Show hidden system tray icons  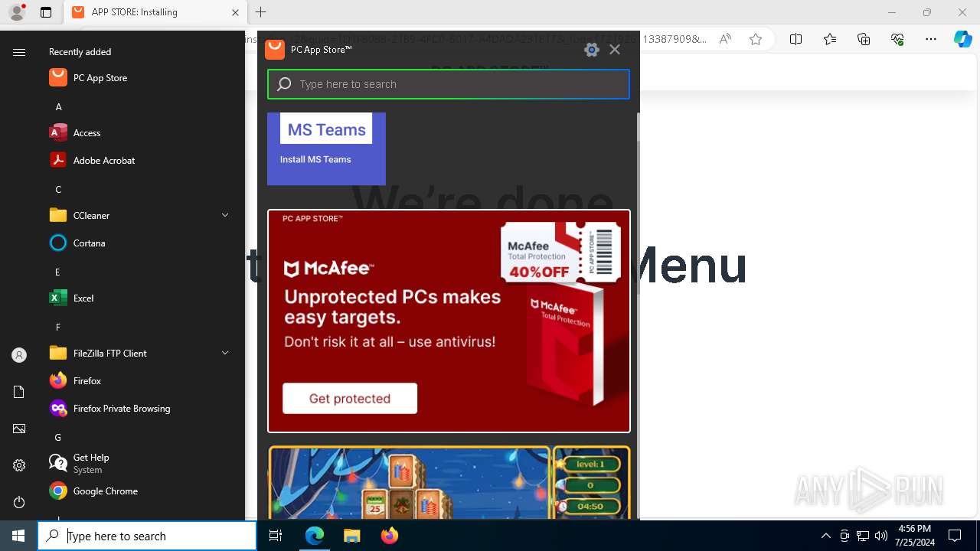(825, 536)
